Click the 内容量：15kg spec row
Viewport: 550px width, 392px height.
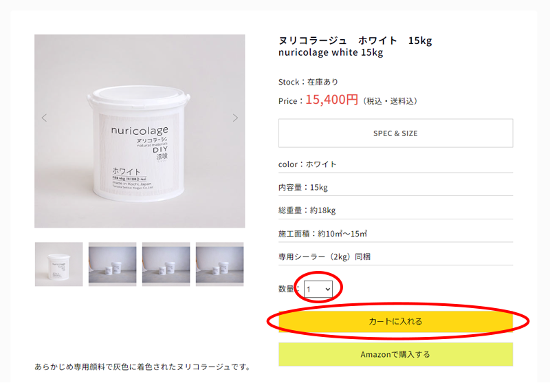click(x=303, y=188)
